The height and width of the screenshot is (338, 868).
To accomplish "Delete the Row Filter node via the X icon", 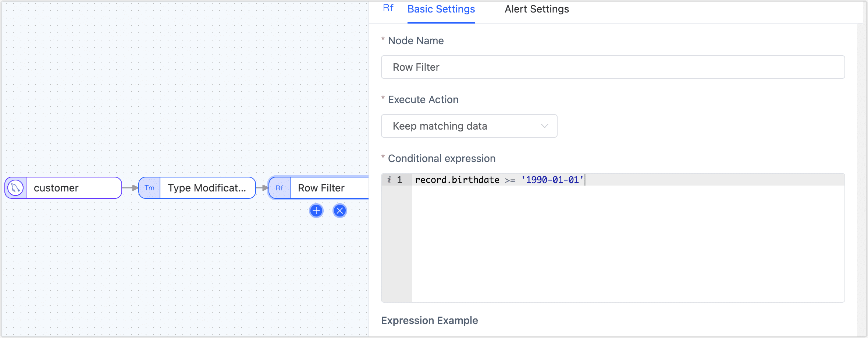I will click(339, 210).
